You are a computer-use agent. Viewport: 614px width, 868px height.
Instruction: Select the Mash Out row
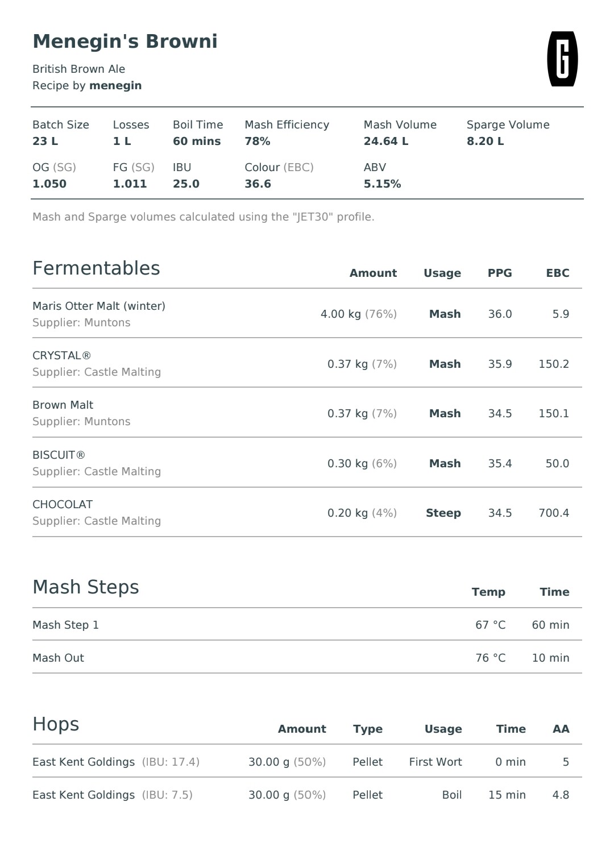307,658
